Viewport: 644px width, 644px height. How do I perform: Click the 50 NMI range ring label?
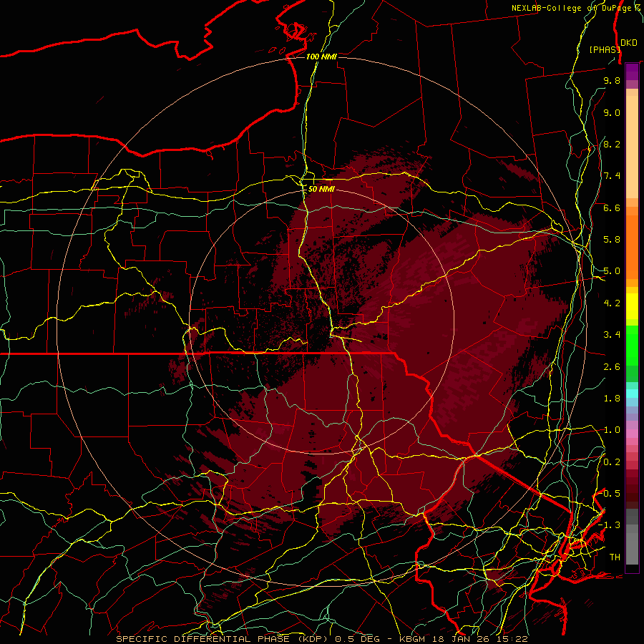click(321, 190)
